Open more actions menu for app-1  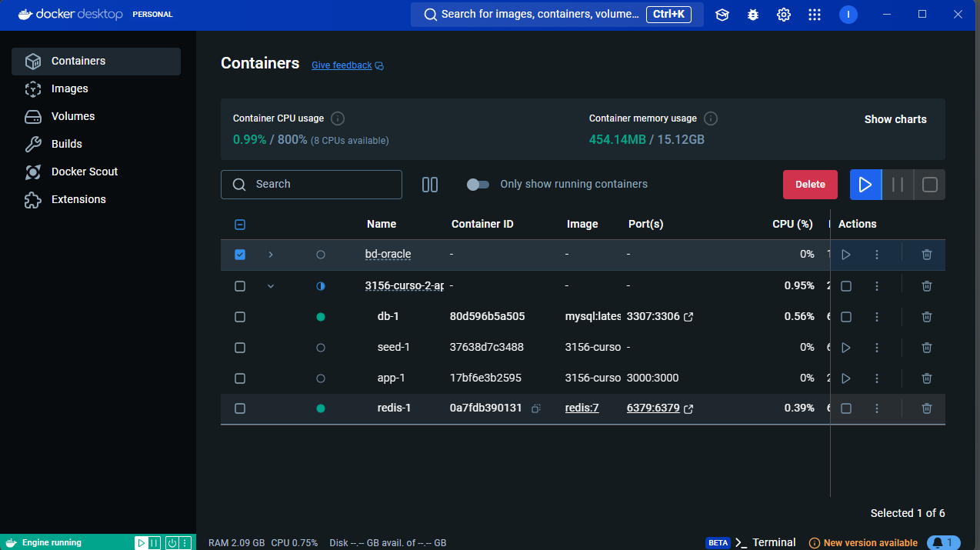(876, 378)
